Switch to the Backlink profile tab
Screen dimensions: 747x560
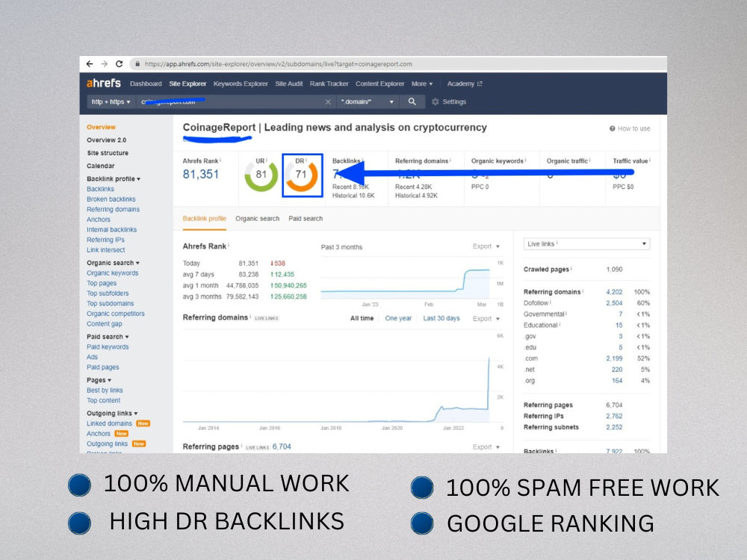(205, 219)
